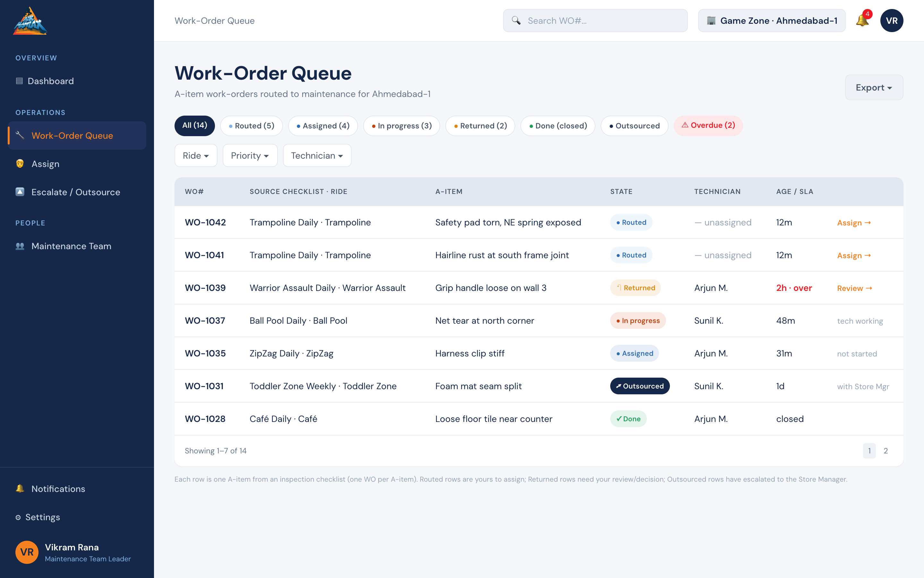Open the VR user avatar menu
The image size is (924, 578).
pyautogui.click(x=892, y=21)
